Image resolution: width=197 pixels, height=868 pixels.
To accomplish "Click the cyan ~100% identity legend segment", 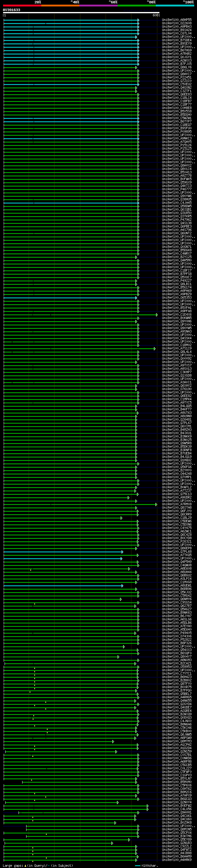I will (175, 6).
